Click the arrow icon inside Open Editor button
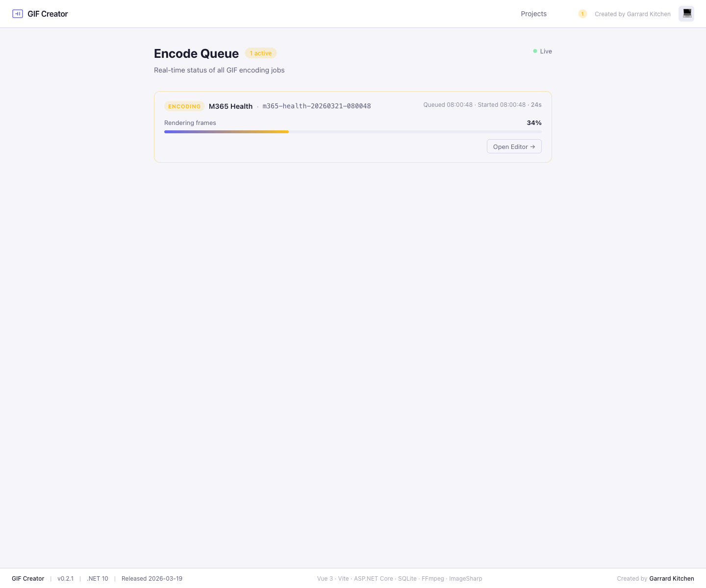 click(532, 147)
